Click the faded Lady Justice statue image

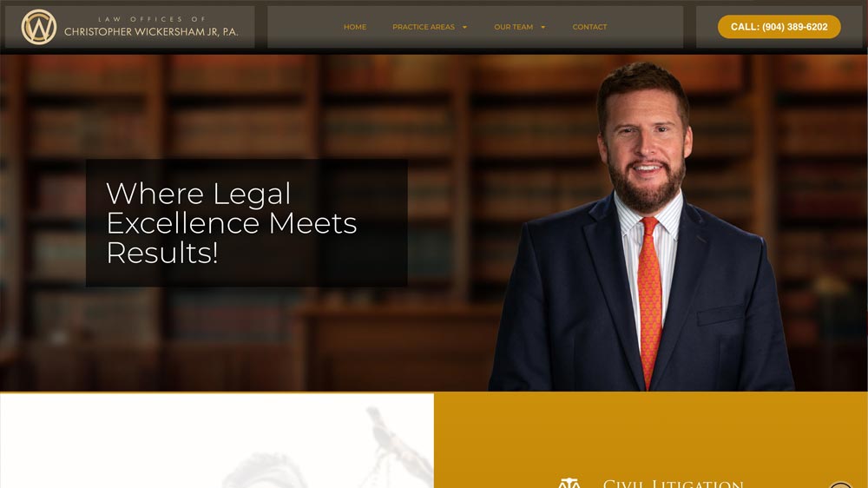tap(328, 449)
